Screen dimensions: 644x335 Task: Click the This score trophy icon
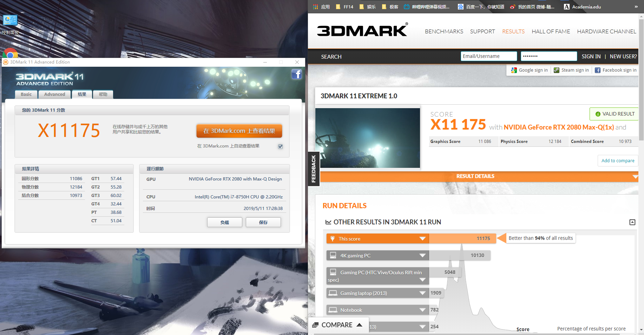click(x=333, y=238)
